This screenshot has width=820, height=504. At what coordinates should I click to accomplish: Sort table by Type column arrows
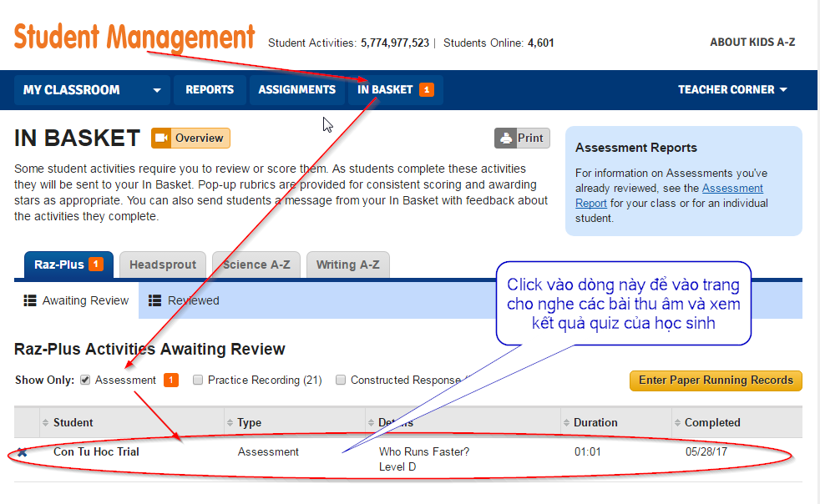tap(230, 422)
